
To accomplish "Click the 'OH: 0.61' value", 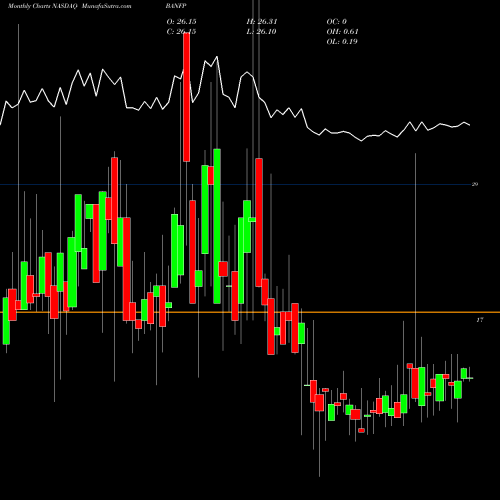I will (342, 32).
